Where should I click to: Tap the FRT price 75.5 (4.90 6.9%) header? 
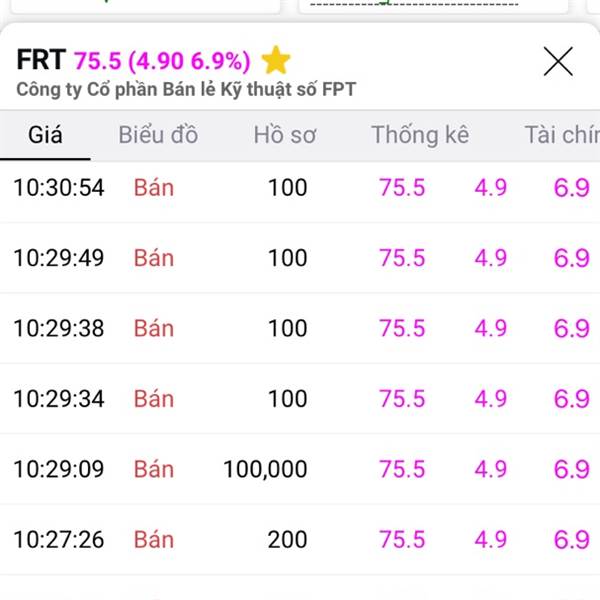[162, 60]
